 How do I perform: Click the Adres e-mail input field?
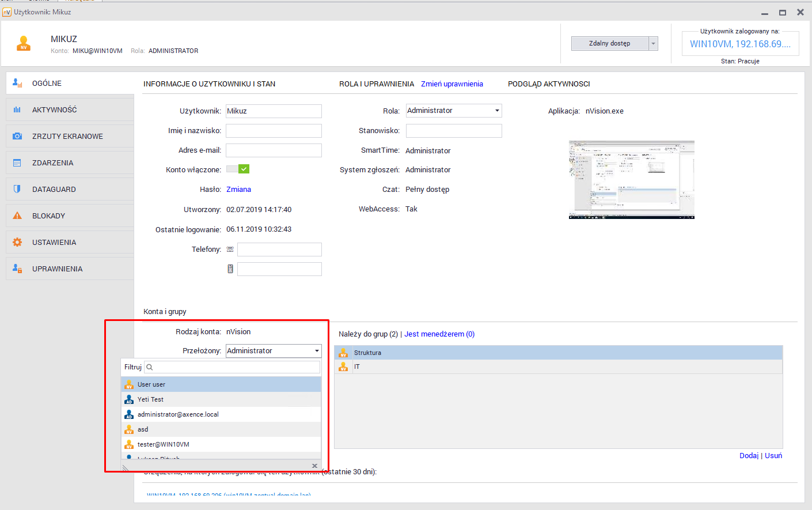click(x=274, y=150)
